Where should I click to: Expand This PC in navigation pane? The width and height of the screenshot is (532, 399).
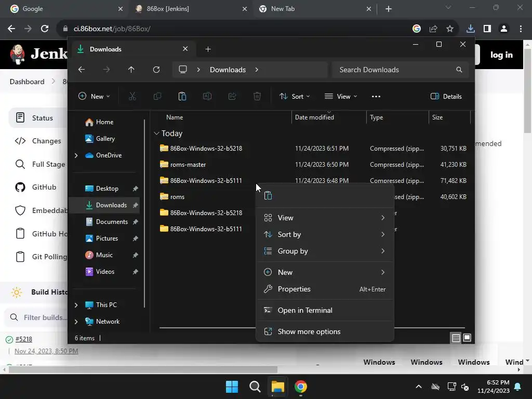(76, 305)
